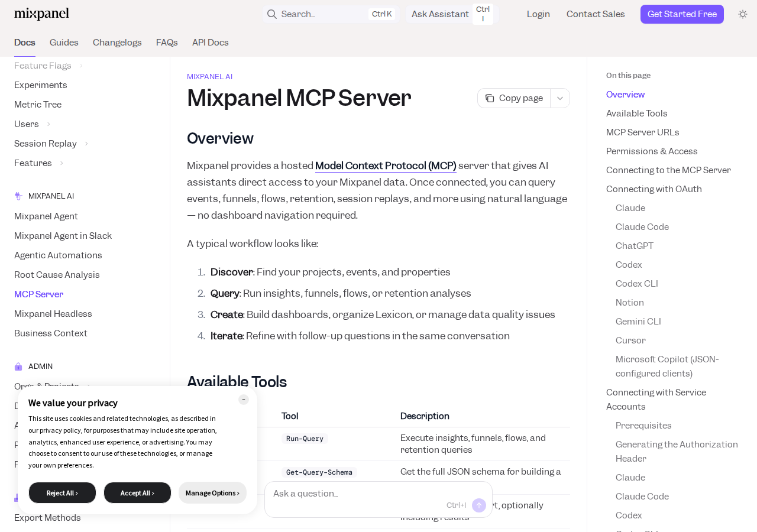Click Accept All in privacy banner
The width and height of the screenshot is (757, 532).
tap(137, 493)
